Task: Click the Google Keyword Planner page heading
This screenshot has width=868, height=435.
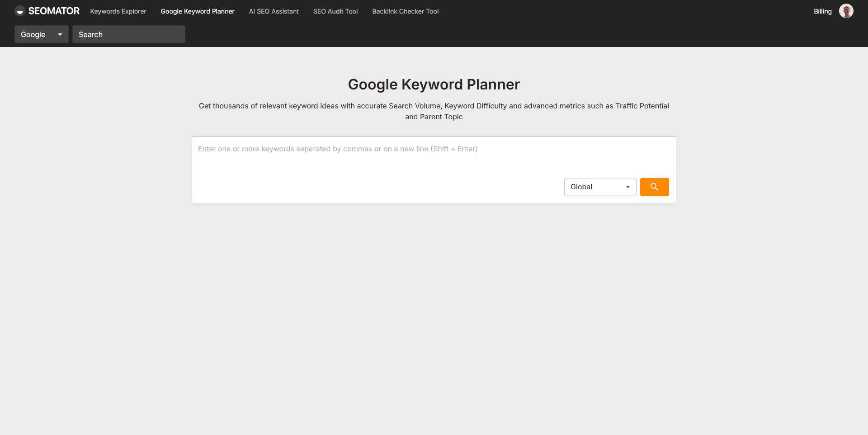Action: coord(434,84)
